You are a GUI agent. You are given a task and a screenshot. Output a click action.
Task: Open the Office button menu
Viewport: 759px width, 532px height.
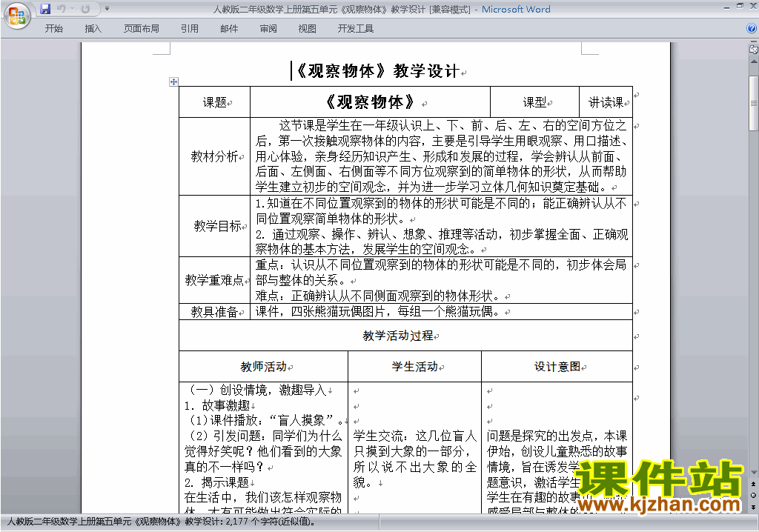coord(17,16)
